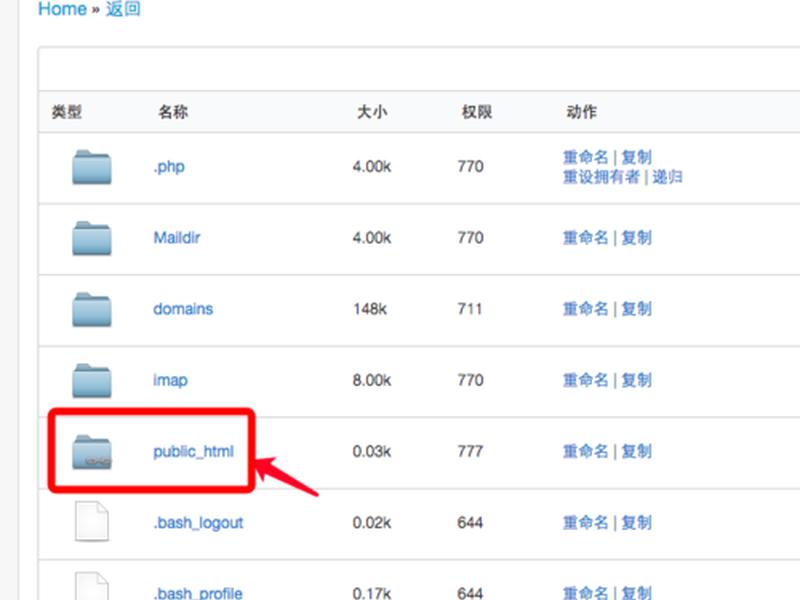
Task: Copy the Maildir folder via 复制
Action: click(637, 238)
